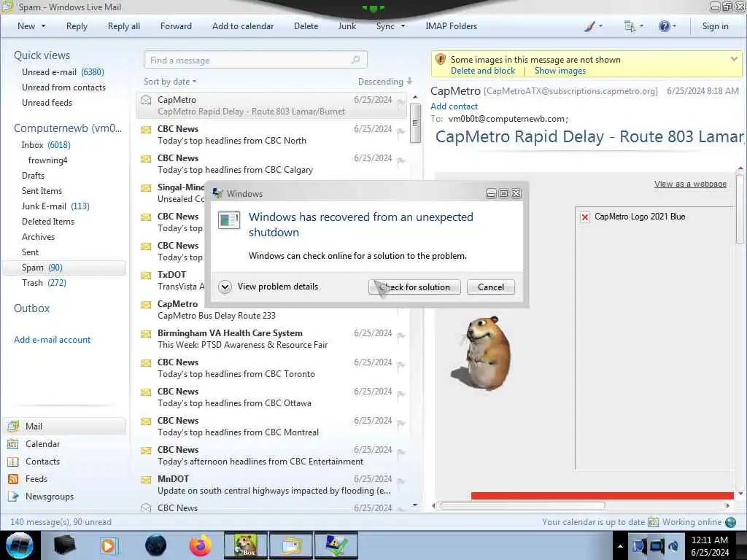Click the Working online globe icon
This screenshot has height=560, width=747.
pos(730,522)
